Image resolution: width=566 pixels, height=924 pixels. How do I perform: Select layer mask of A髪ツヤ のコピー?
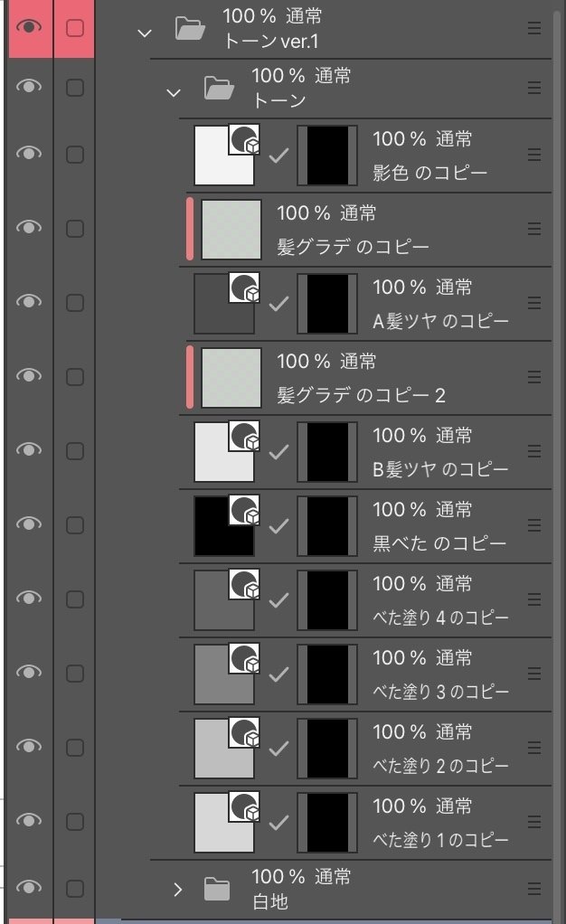coord(327,303)
